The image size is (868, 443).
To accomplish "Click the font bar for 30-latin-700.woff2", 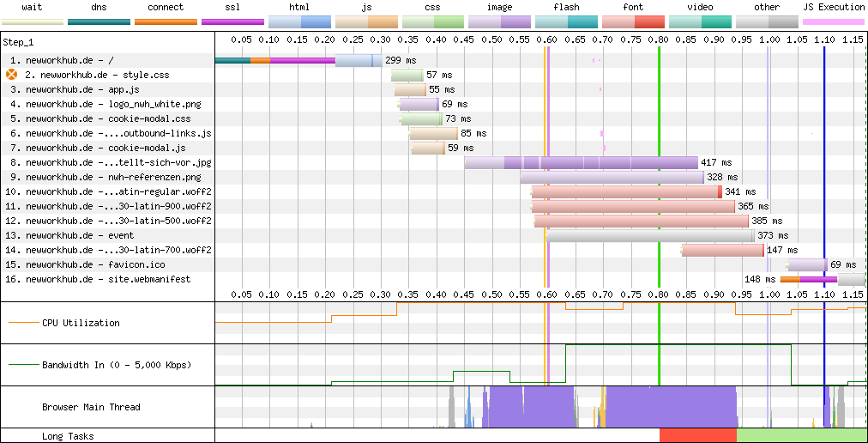I will [x=723, y=250].
